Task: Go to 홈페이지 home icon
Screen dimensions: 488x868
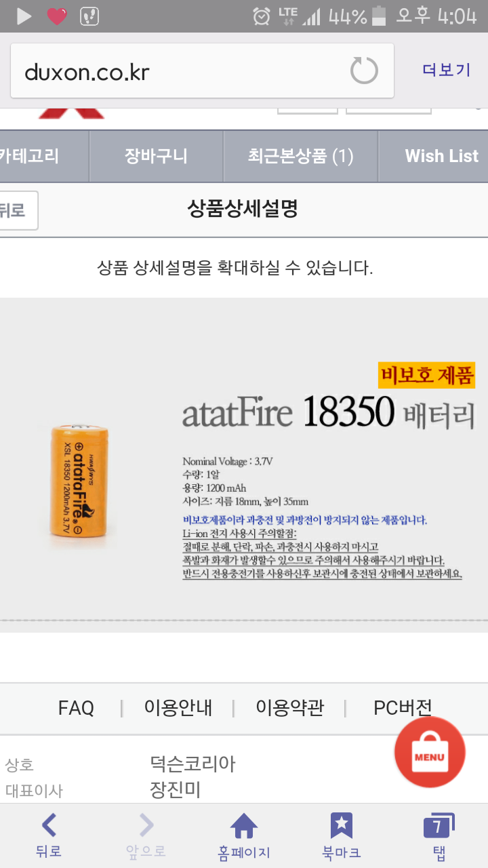Action: (x=244, y=835)
